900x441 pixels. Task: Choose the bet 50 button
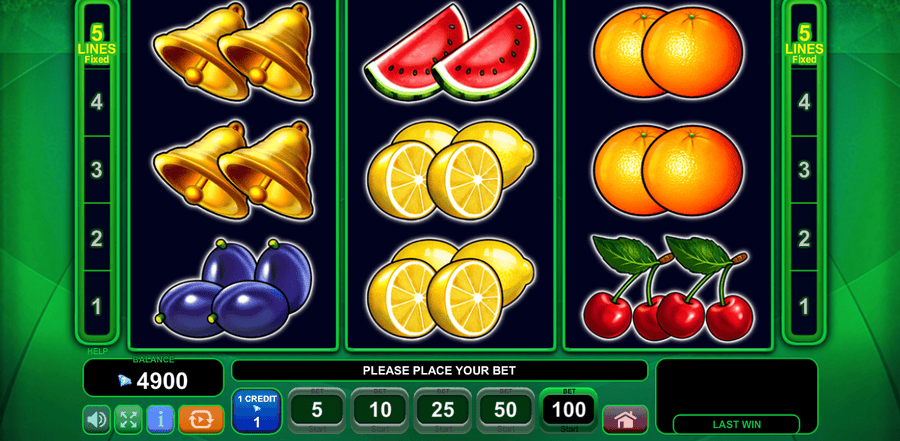coord(506,411)
